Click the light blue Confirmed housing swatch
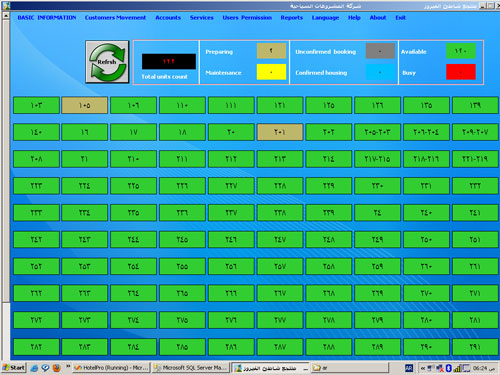This screenshot has height=375, width=500. click(x=380, y=72)
